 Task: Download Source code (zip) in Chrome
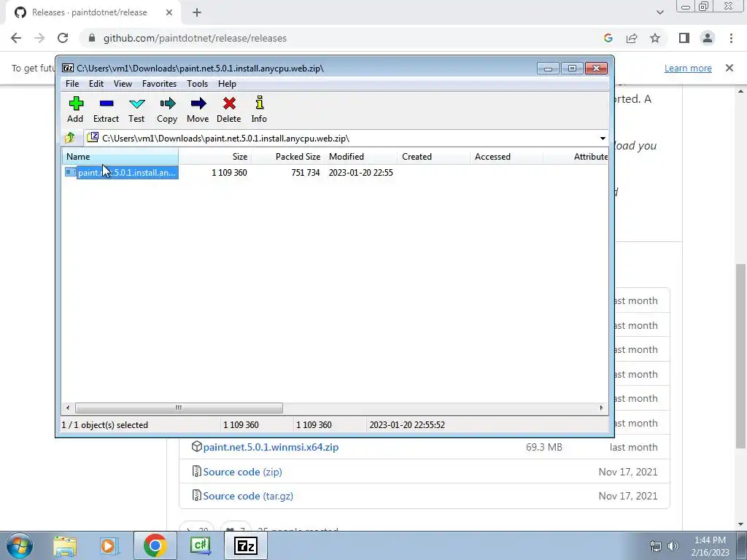click(242, 472)
